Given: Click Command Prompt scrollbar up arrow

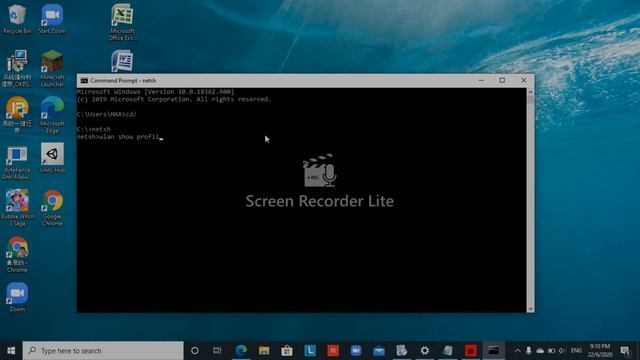Looking at the screenshot, I should pos(530,92).
